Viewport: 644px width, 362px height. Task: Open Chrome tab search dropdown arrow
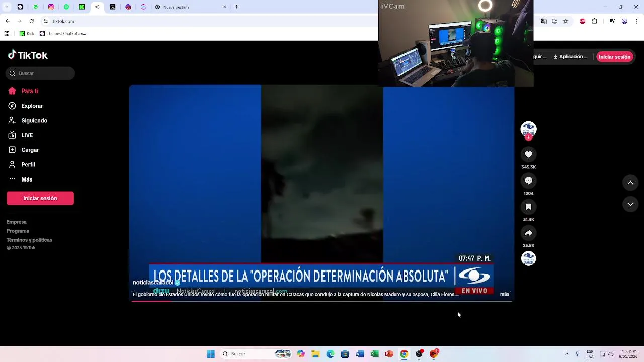click(x=7, y=7)
